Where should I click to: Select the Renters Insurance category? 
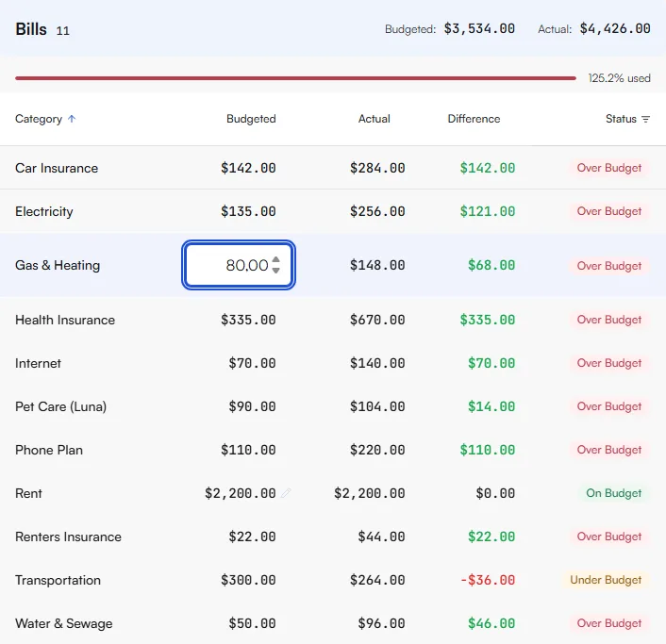(x=68, y=537)
